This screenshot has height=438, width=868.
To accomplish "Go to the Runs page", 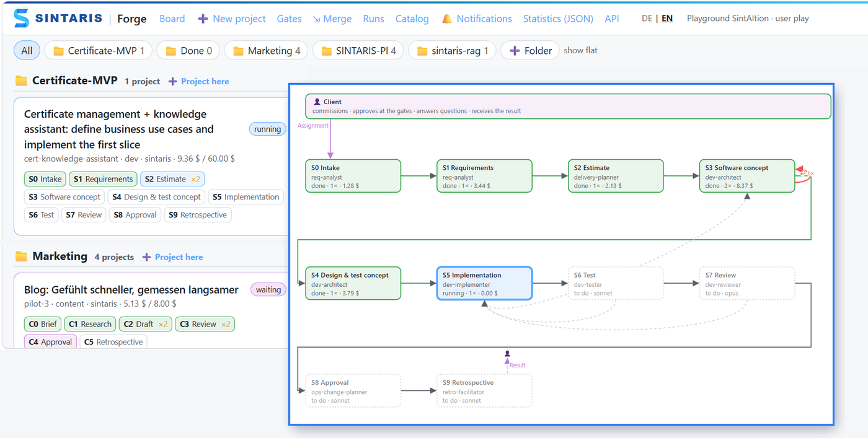I will pos(373,19).
